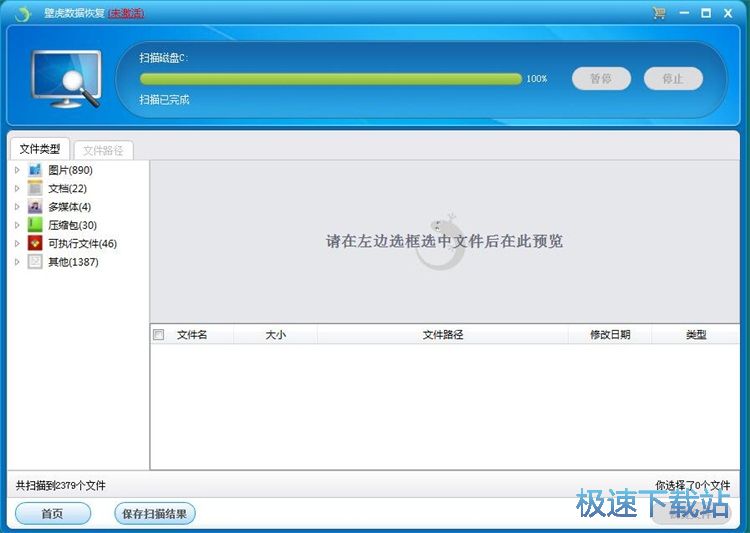Select the 文档(22) label
The image size is (750, 533).
(67, 189)
